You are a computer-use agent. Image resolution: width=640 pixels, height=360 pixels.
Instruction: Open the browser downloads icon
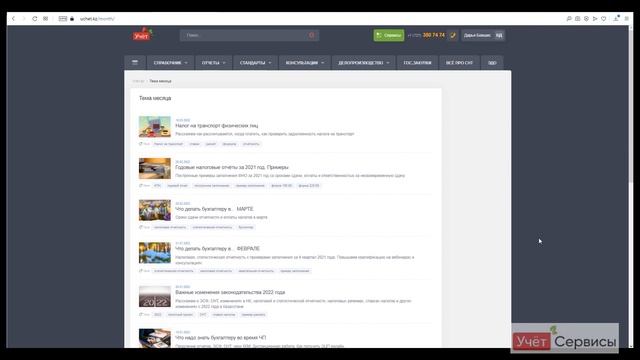coord(616,18)
